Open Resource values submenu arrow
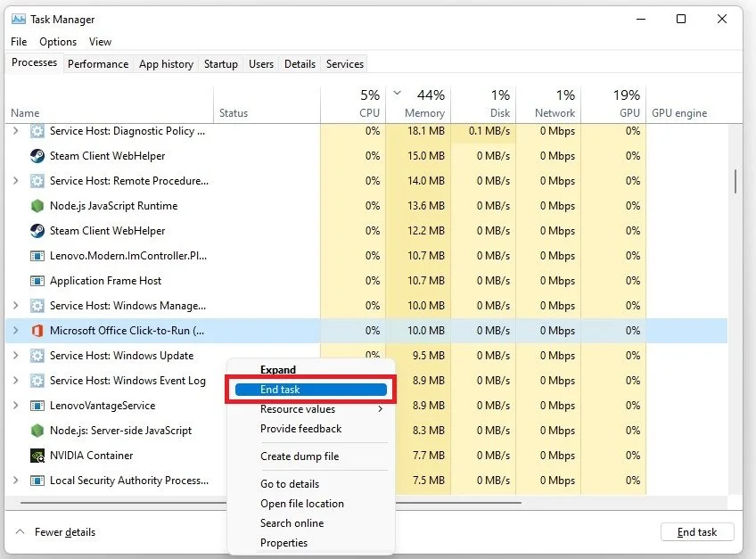The height and width of the screenshot is (559, 756). coord(381,409)
